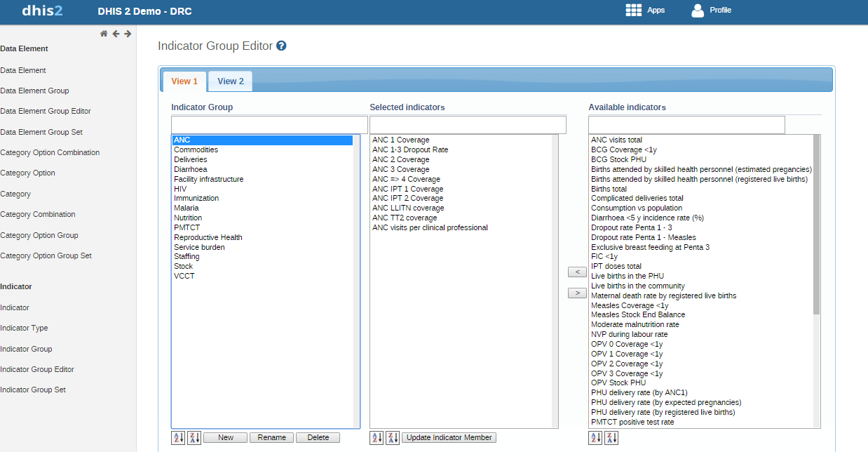
Task: Click the right arrow icon in sidebar
Action: coord(128,34)
